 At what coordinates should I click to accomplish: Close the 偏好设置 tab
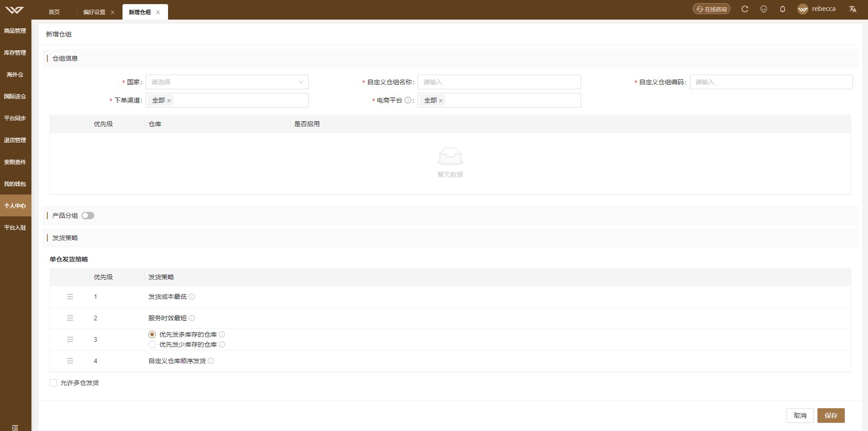click(112, 12)
